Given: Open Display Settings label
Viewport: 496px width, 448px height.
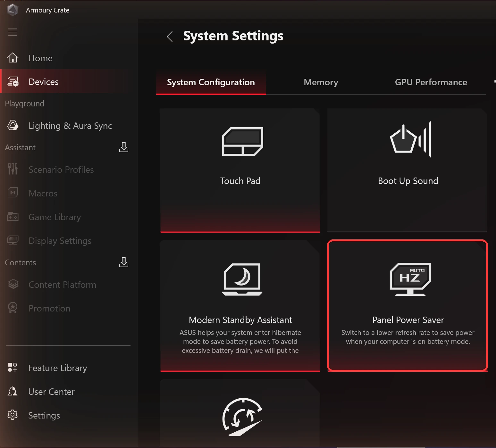Looking at the screenshot, I should pyautogui.click(x=60, y=241).
